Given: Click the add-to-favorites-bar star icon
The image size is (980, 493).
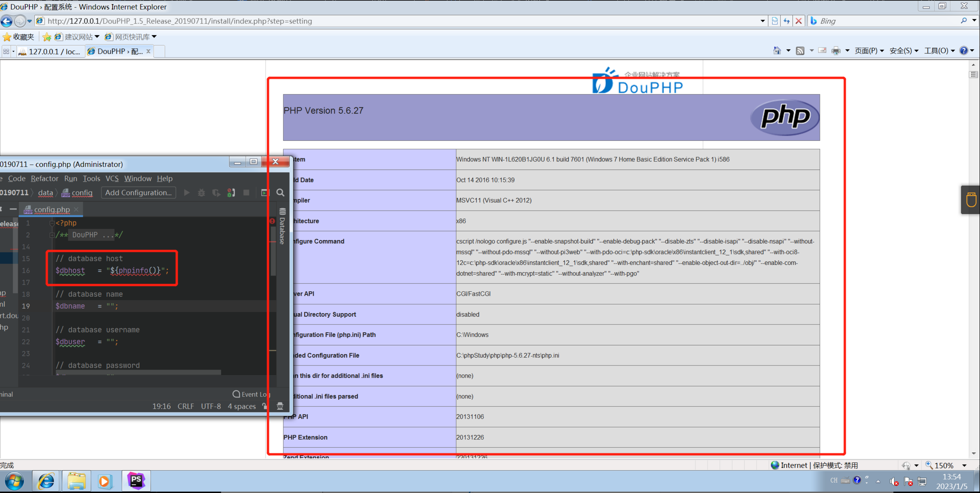Looking at the screenshot, I should pos(47,37).
